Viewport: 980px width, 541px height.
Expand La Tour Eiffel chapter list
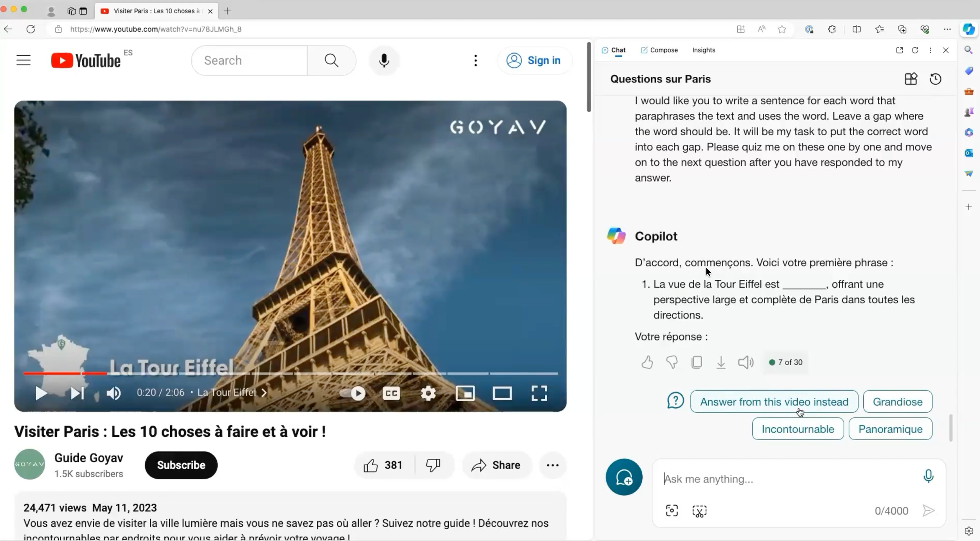click(x=232, y=392)
